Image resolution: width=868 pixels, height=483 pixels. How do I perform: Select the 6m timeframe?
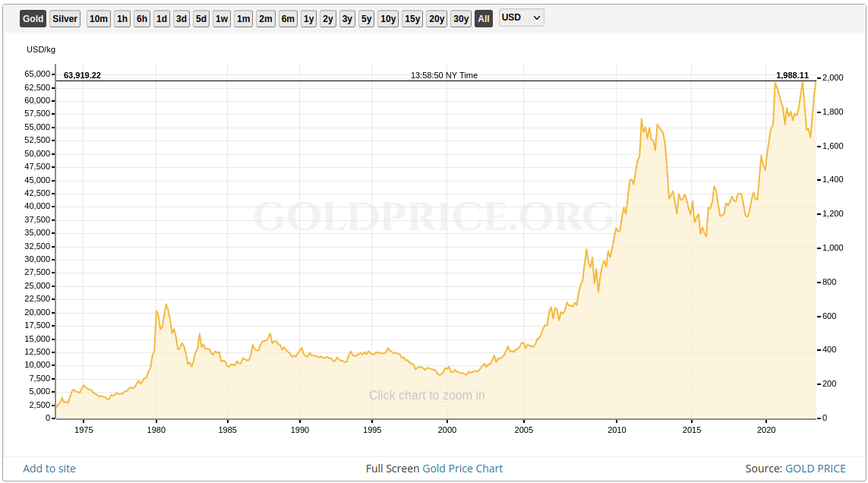click(x=287, y=18)
